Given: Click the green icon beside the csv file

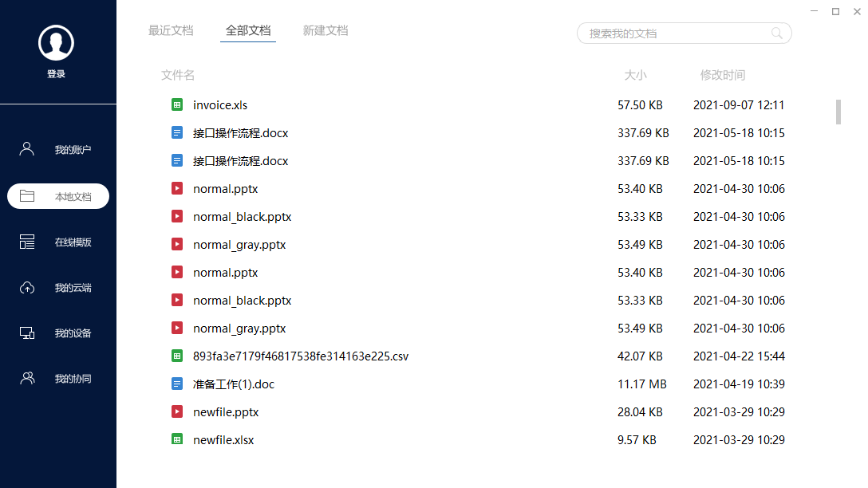Looking at the screenshot, I should pyautogui.click(x=176, y=356).
